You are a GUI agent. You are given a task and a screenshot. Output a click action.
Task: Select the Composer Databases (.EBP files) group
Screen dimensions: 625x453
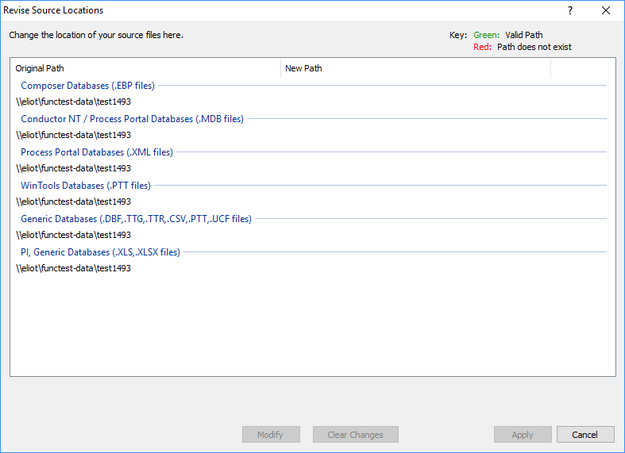pyautogui.click(x=88, y=86)
